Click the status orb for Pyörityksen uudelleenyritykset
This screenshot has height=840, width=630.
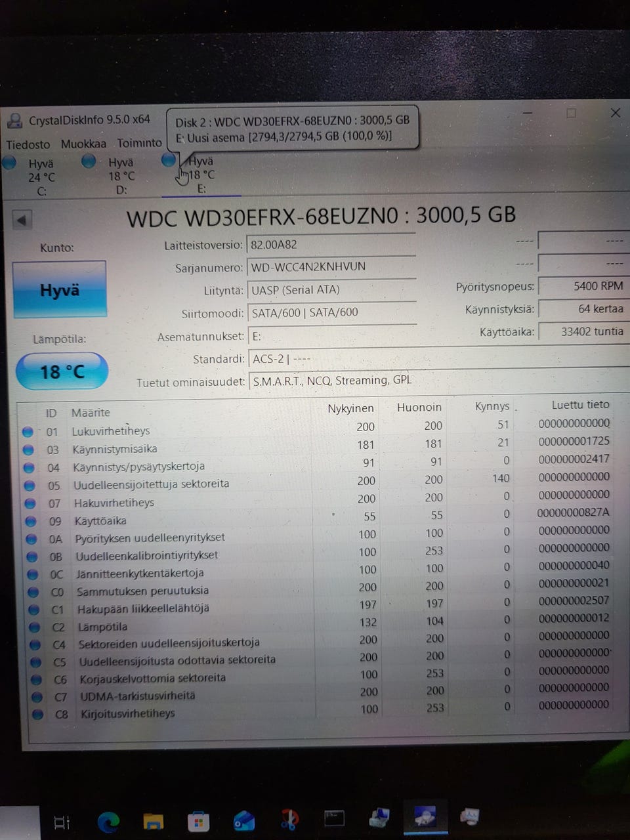(31, 539)
